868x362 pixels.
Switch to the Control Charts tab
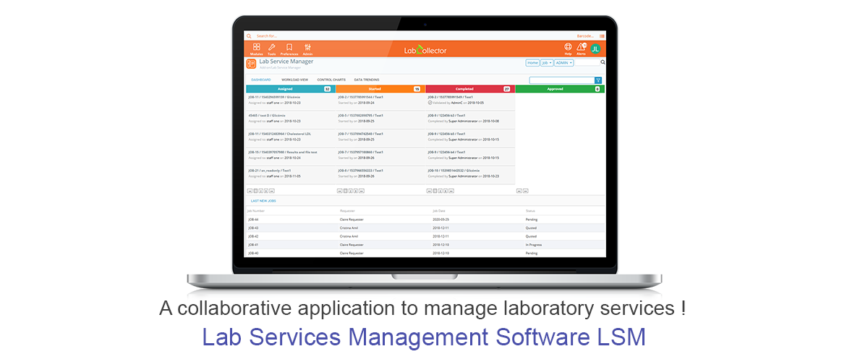point(331,80)
